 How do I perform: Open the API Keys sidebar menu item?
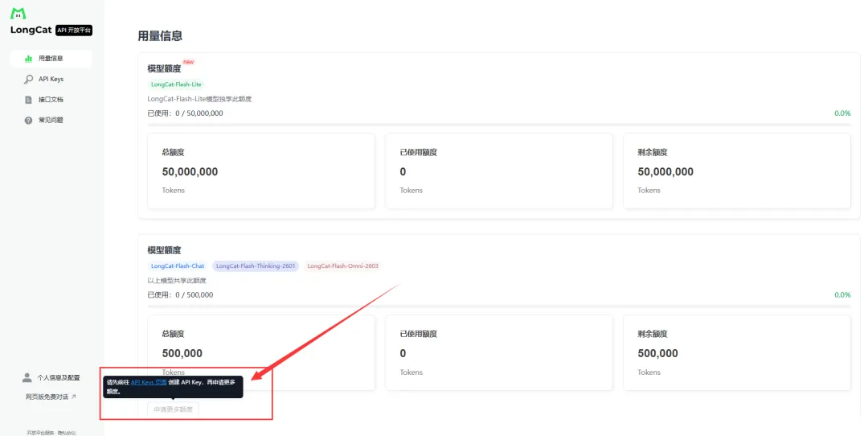[x=51, y=79]
